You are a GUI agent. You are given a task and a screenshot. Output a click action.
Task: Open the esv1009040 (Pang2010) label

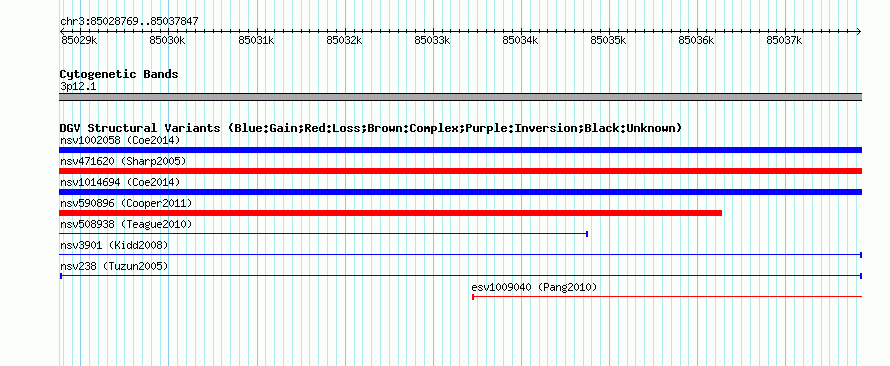pyautogui.click(x=535, y=287)
